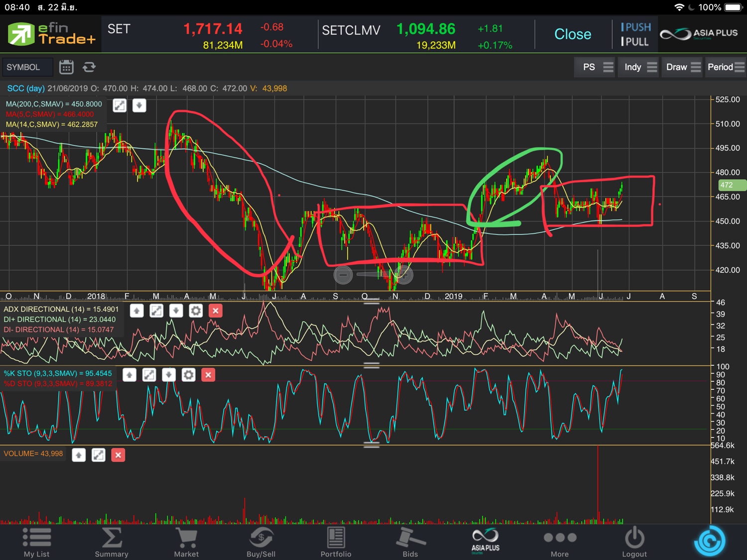Expand the Indy indicators menu

639,67
